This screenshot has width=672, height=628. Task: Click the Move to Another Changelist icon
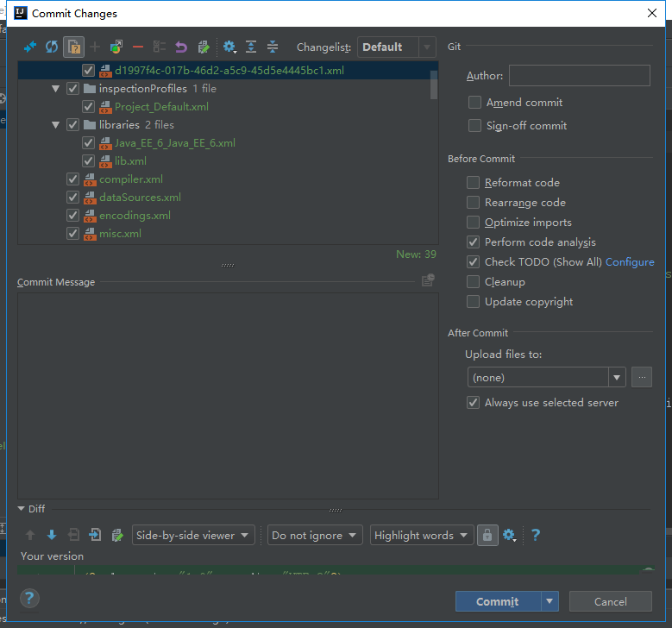(x=116, y=47)
